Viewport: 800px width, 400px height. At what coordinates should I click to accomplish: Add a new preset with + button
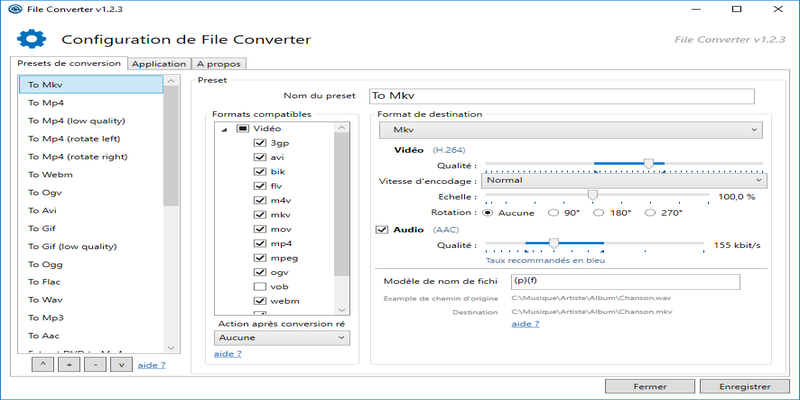tap(69, 365)
